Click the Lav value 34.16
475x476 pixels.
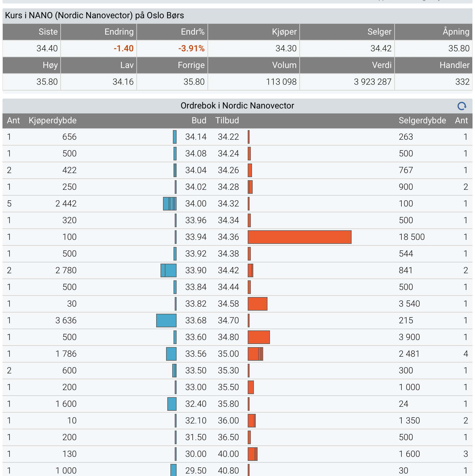pyautogui.click(x=123, y=82)
